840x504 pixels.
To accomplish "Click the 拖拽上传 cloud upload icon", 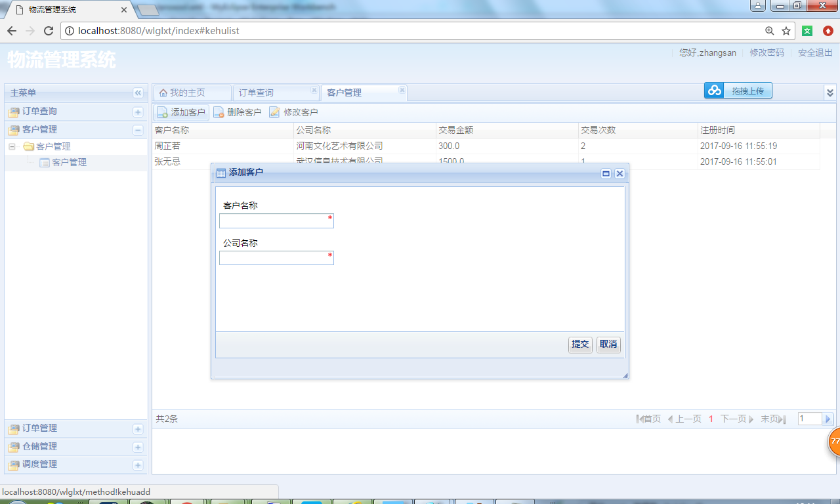I will (714, 91).
